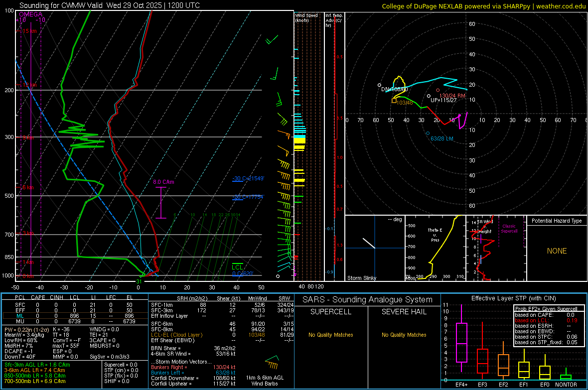Click the OMEGA label on skew-T
Image resolution: width=588 pixels, height=390 pixels.
coord(31,14)
